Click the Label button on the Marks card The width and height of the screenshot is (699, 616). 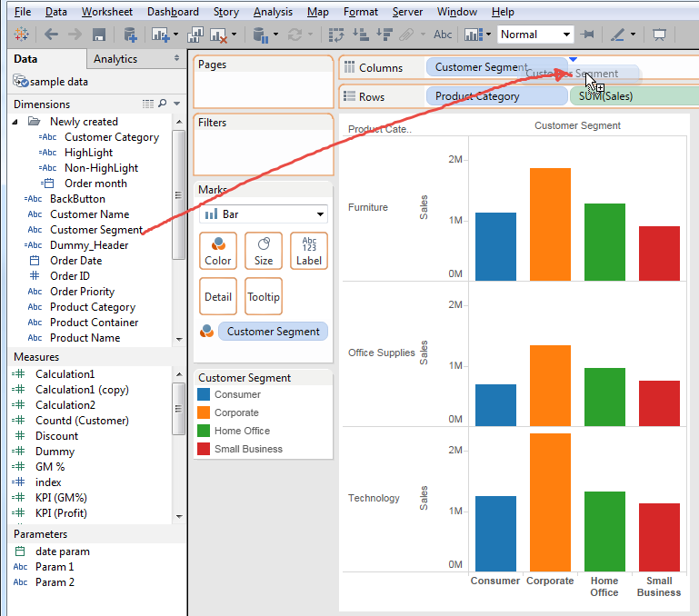[309, 251]
